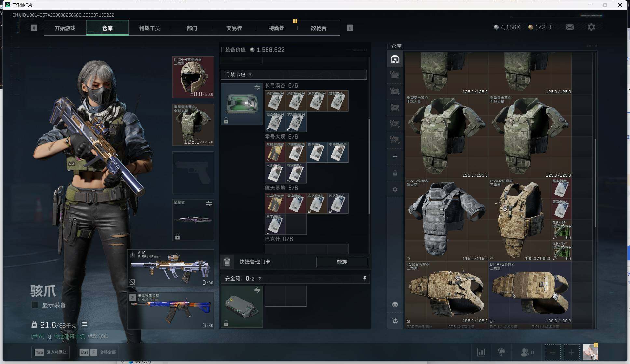Select the main warehouse icon in the sidebar
Screen dimensions: 630x364
coord(395,60)
